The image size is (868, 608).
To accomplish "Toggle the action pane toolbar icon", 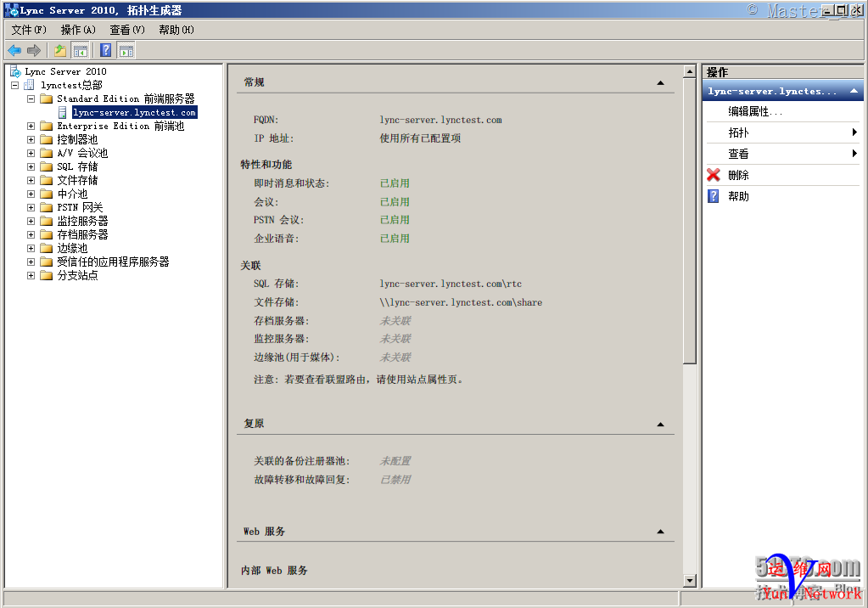I will click(x=126, y=51).
